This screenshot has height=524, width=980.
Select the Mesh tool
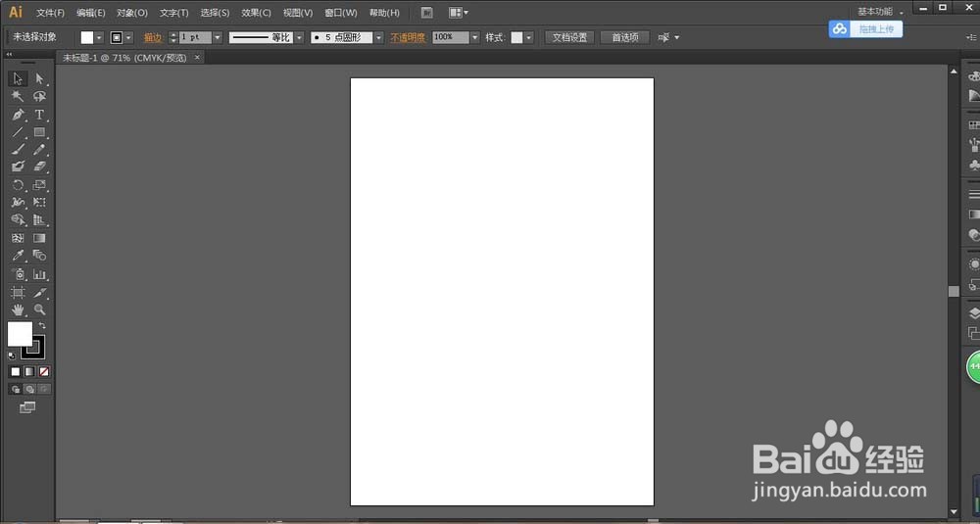tap(18, 238)
